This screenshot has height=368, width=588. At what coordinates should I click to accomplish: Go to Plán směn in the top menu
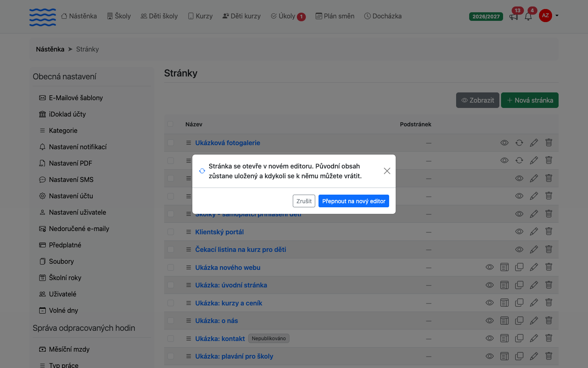pos(335,16)
